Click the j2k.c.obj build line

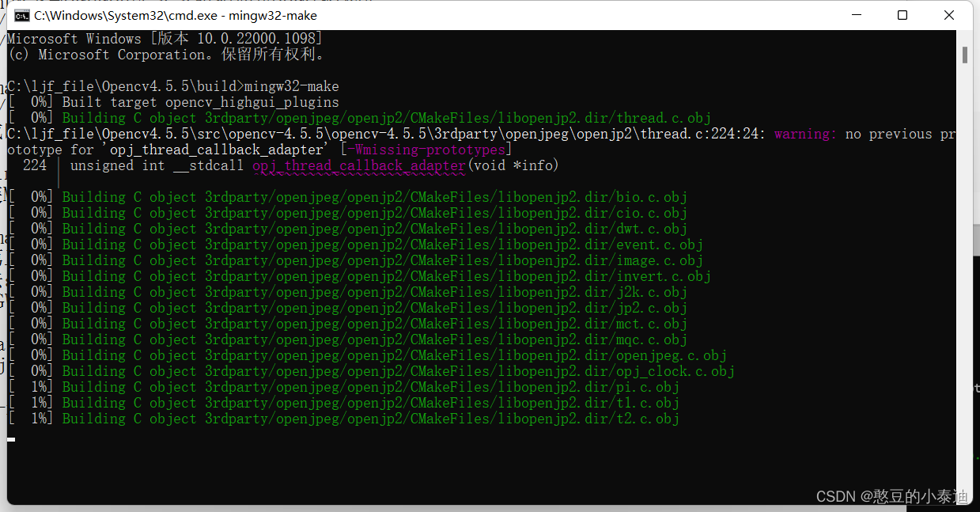pos(347,292)
